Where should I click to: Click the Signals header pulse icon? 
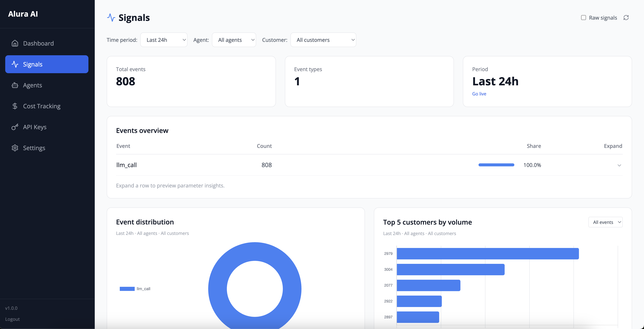(x=111, y=18)
